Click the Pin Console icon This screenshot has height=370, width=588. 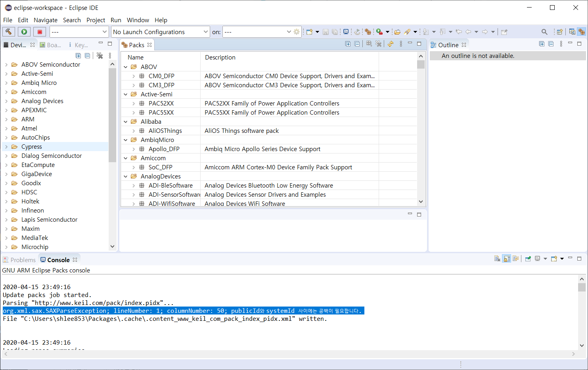coord(528,259)
